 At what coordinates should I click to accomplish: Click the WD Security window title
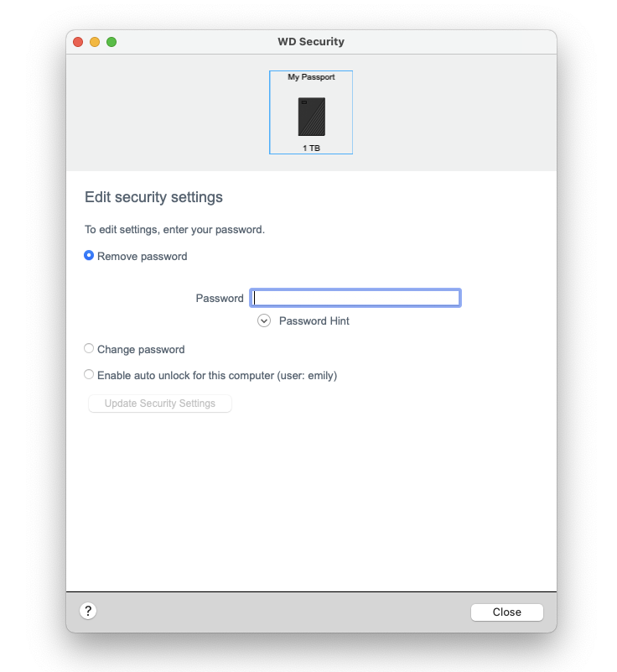pyautogui.click(x=311, y=42)
